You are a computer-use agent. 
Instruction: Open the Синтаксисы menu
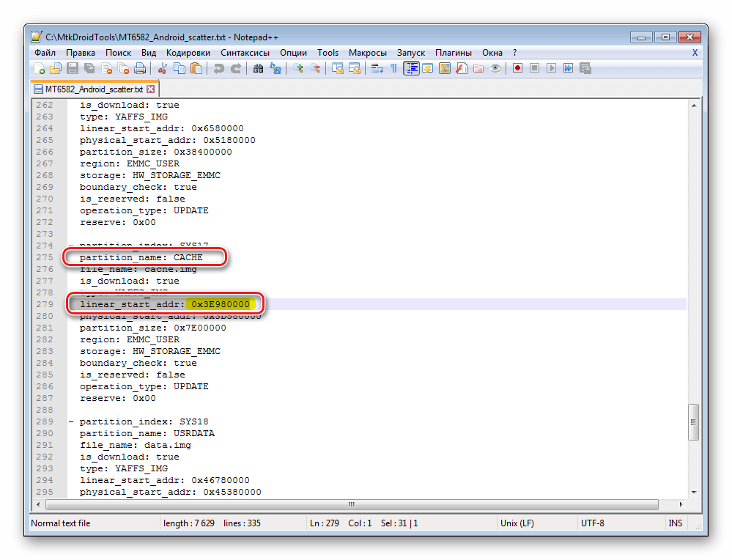click(x=245, y=53)
